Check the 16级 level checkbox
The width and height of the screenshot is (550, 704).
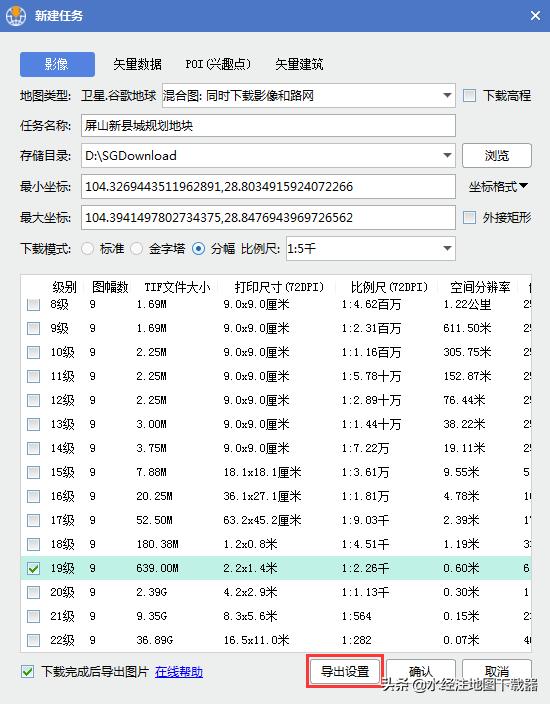tap(33, 497)
